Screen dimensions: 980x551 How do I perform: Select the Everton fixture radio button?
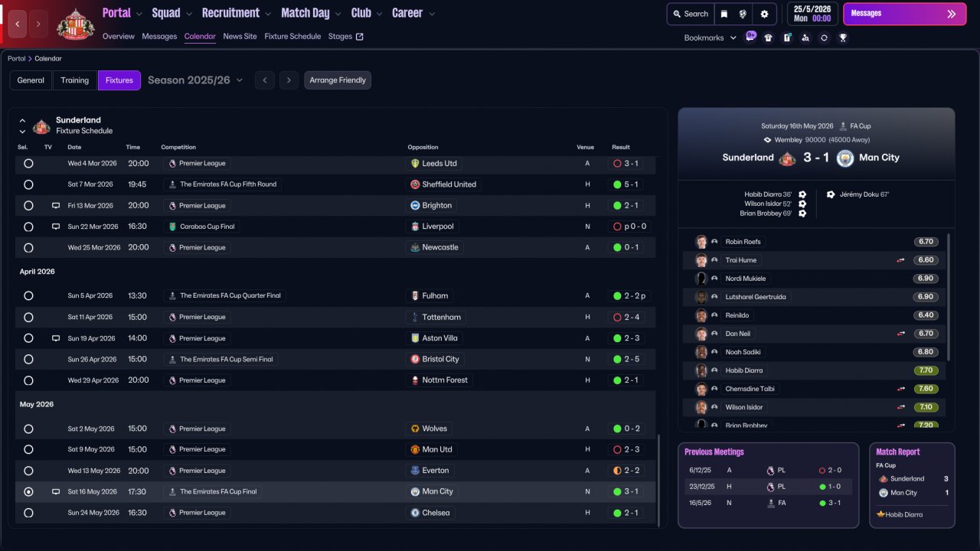[28, 471]
